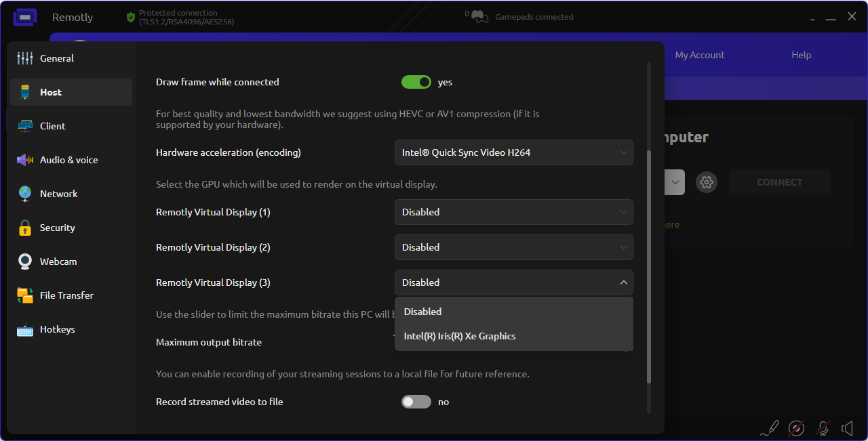Expand Remotly Virtual Display (1) dropdown
The image size is (868, 441).
(513, 212)
